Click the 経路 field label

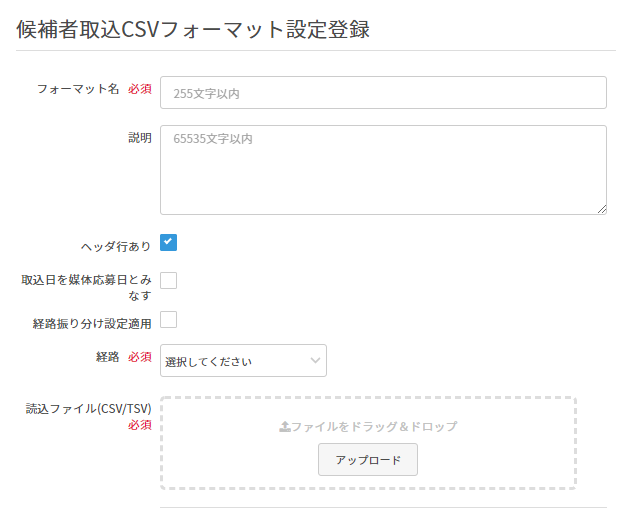[107, 357]
